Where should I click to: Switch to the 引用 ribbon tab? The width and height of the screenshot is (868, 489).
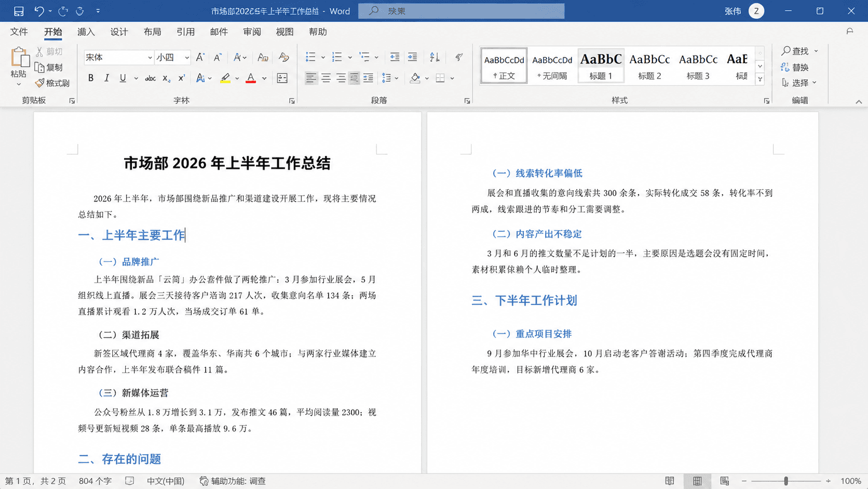tap(185, 32)
